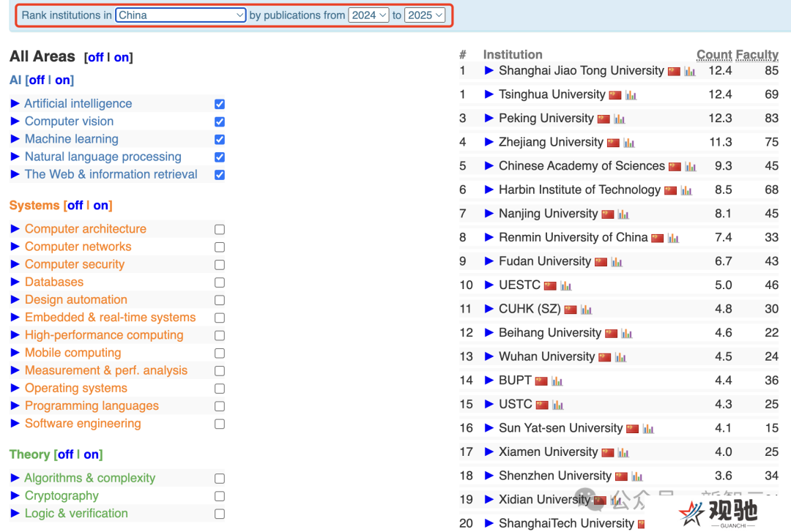Screen dimensions: 791x532
Task: Turn AI areas off
Action: click(37, 80)
